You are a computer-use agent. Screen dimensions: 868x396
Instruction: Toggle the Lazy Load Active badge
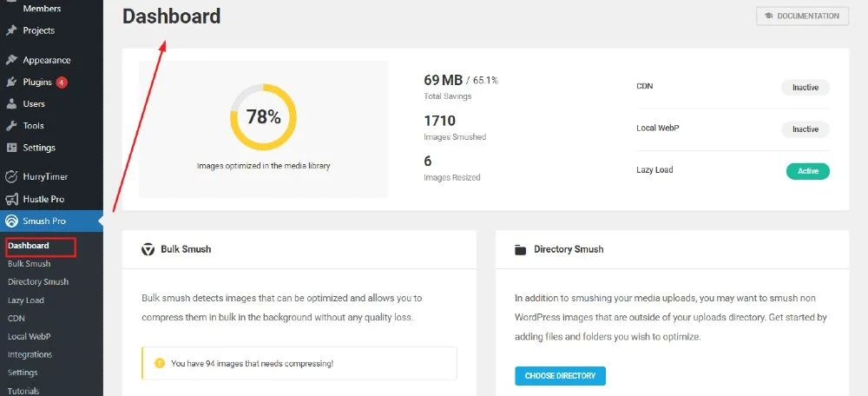click(807, 171)
